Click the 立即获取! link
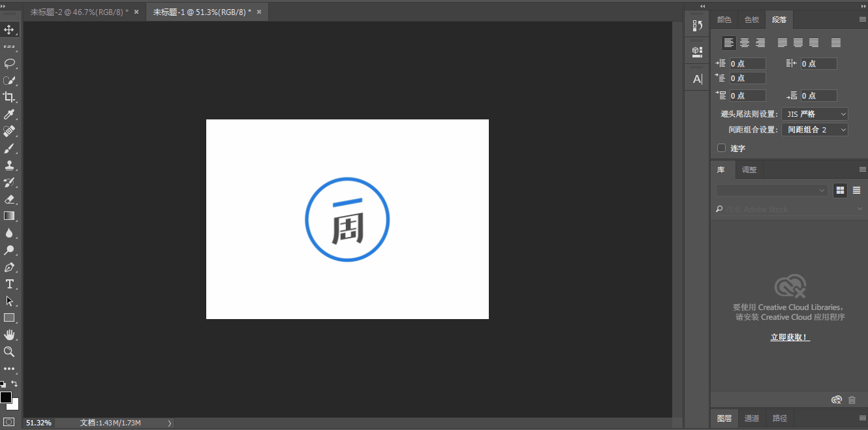The height and width of the screenshot is (430, 868). pos(790,337)
